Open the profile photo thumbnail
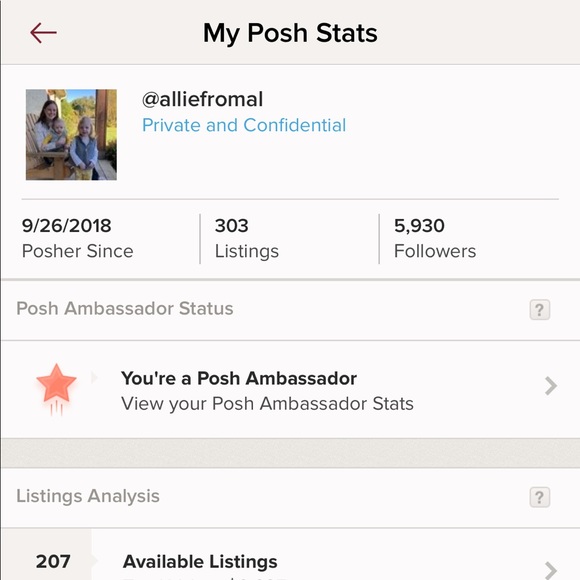The height and width of the screenshot is (580, 580). [x=71, y=135]
